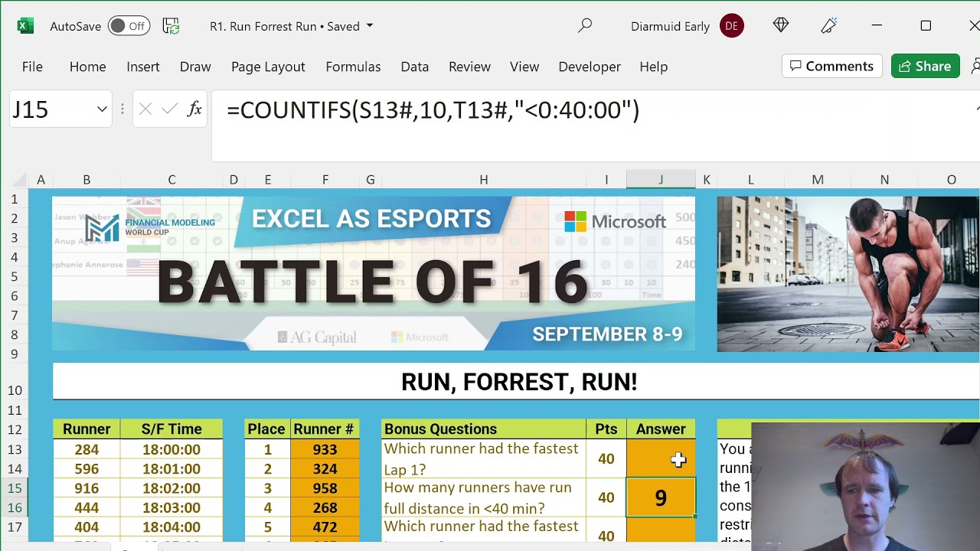
Task: Click the RUN, FORREST, RUN! title
Action: coord(519,382)
